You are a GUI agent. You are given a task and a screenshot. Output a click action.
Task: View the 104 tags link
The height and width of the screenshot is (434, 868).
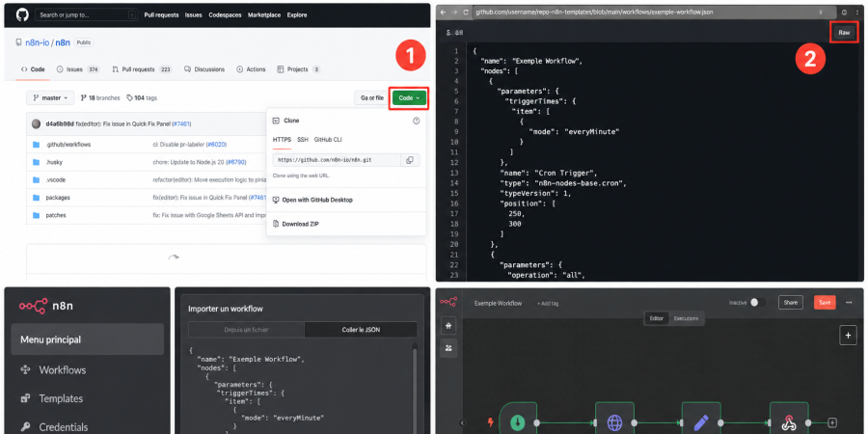(x=142, y=98)
